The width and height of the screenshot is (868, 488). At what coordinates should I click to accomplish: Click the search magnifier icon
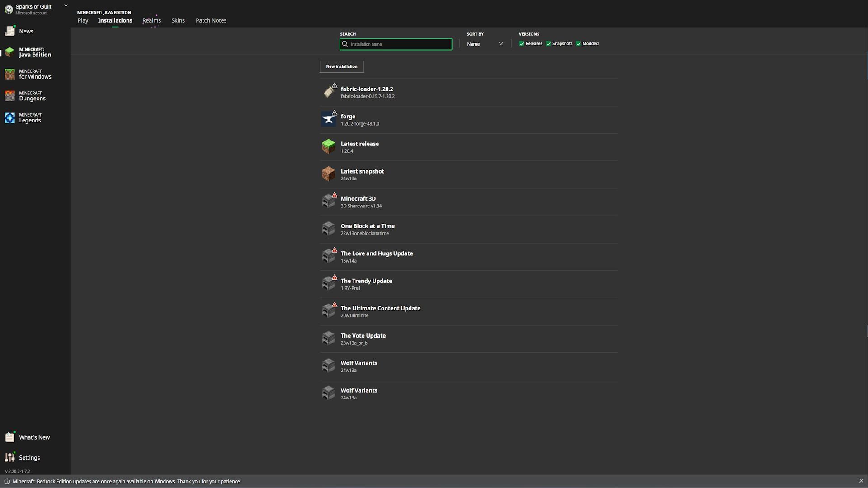(345, 44)
